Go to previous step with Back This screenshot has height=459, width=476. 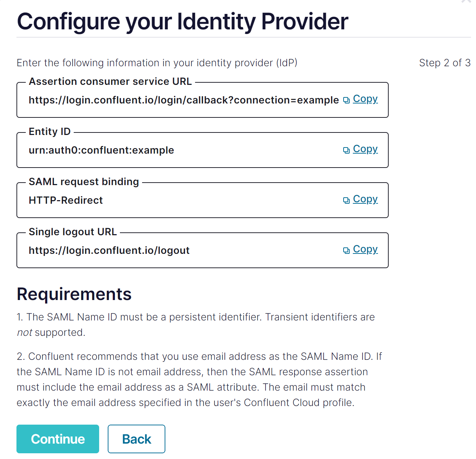coord(136,439)
